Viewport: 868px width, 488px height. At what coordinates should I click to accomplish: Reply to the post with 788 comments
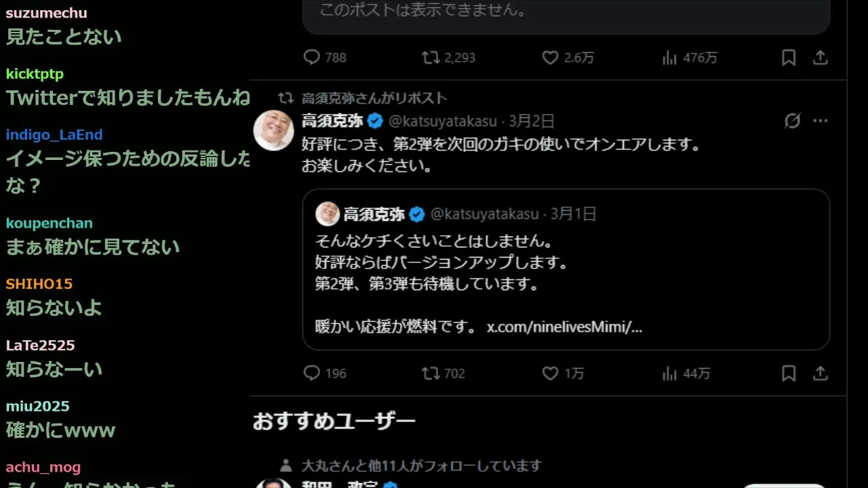(x=324, y=58)
